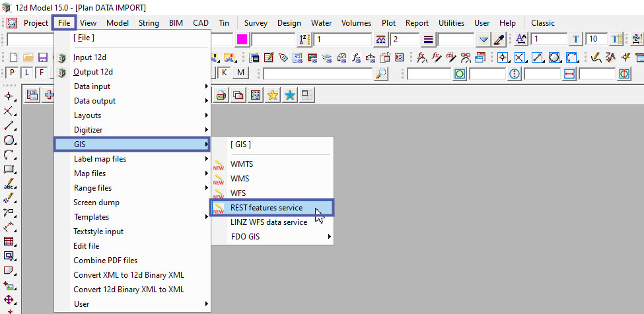Select the move arrows tool in sidebar
644x314 pixels.
9,299
